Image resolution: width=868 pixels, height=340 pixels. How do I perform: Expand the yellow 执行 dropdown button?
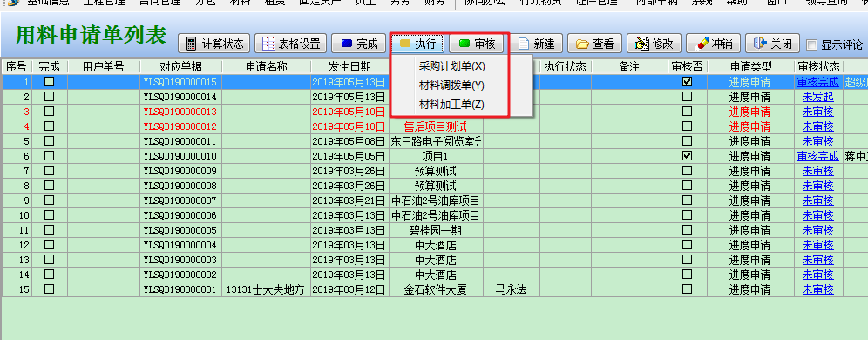[418, 44]
